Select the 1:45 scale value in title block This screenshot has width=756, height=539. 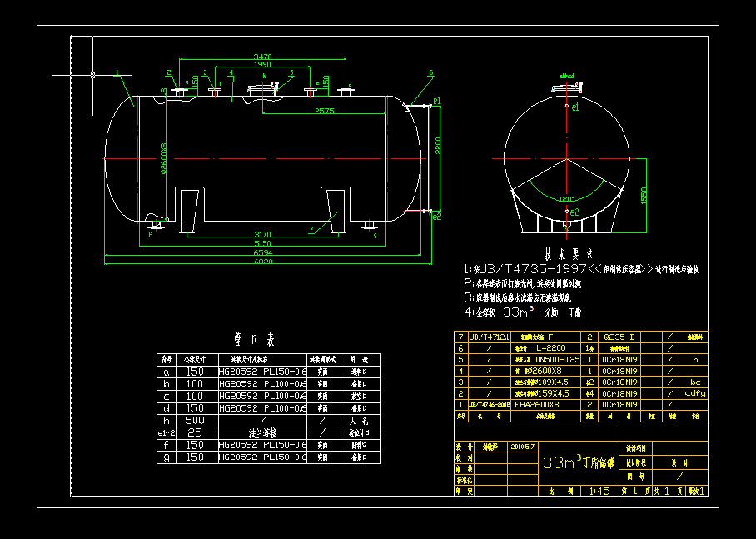(x=601, y=492)
